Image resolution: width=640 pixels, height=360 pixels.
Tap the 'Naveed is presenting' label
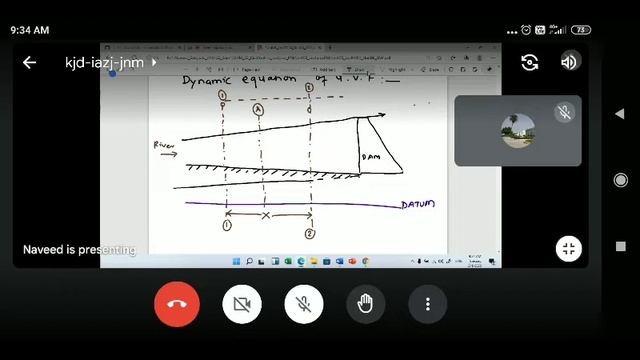click(x=79, y=249)
